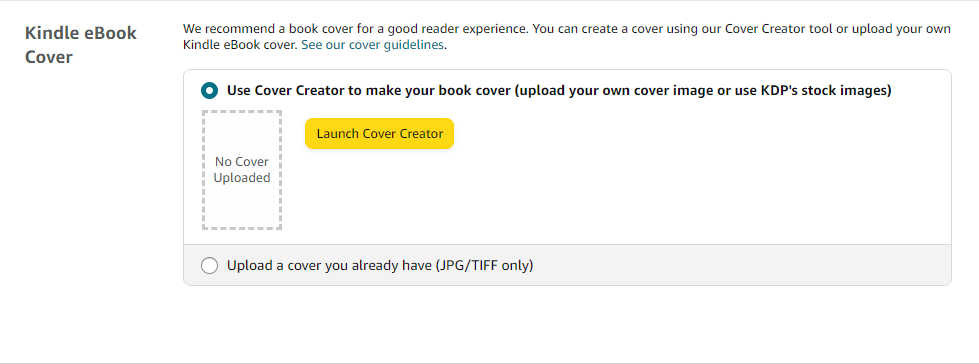Select Upload a cover you already have option
The height and width of the screenshot is (364, 979).
(x=209, y=265)
